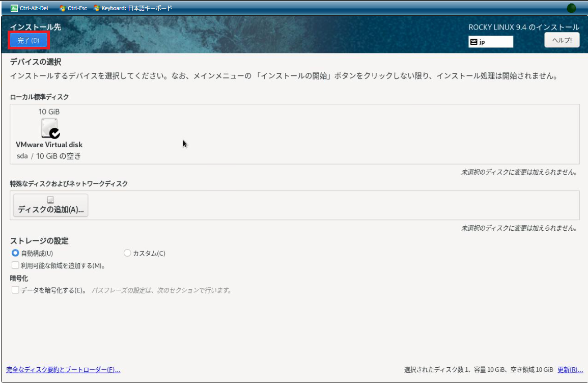
Task: Open 完全なディスク要約とブートローダー(F) link
Action: pyautogui.click(x=63, y=370)
